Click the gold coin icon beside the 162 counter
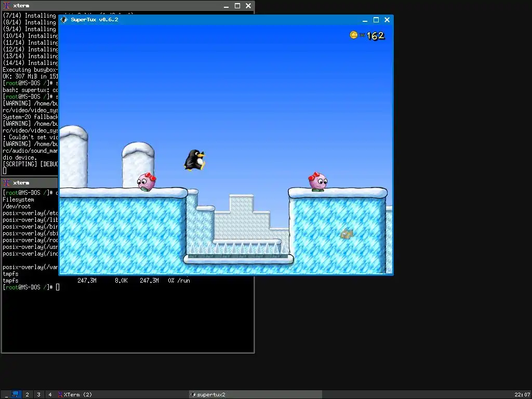The image size is (532, 399). tap(353, 35)
